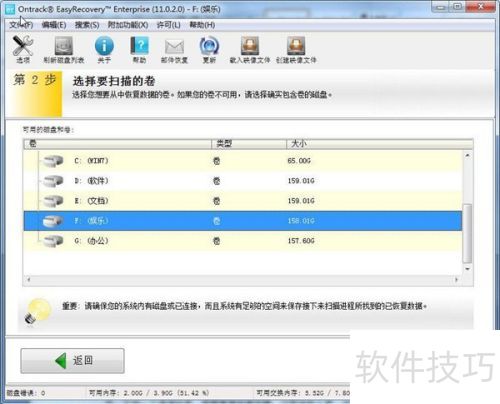Screen dimensions: 500x404
Task: Select the D: (软件) volume row
Action: click(x=243, y=181)
